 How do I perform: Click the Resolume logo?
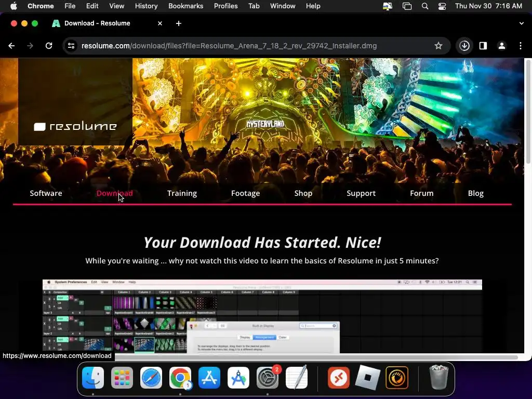(75, 127)
